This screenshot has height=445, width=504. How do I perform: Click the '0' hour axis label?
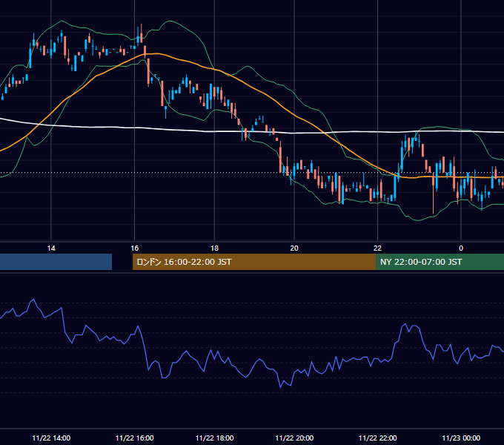tap(461, 248)
